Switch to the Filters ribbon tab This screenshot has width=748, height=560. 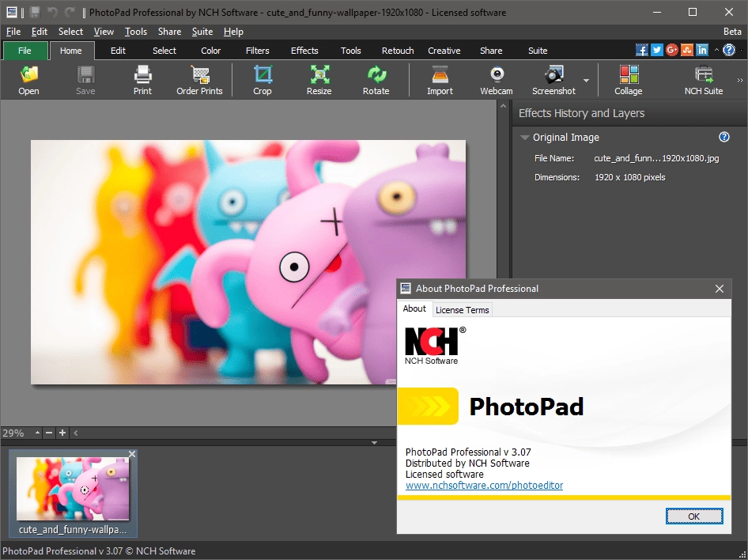pos(258,51)
